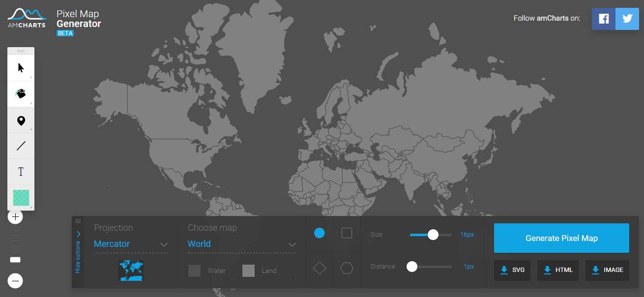Click the Projection label
644x297 pixels.
pos(114,228)
